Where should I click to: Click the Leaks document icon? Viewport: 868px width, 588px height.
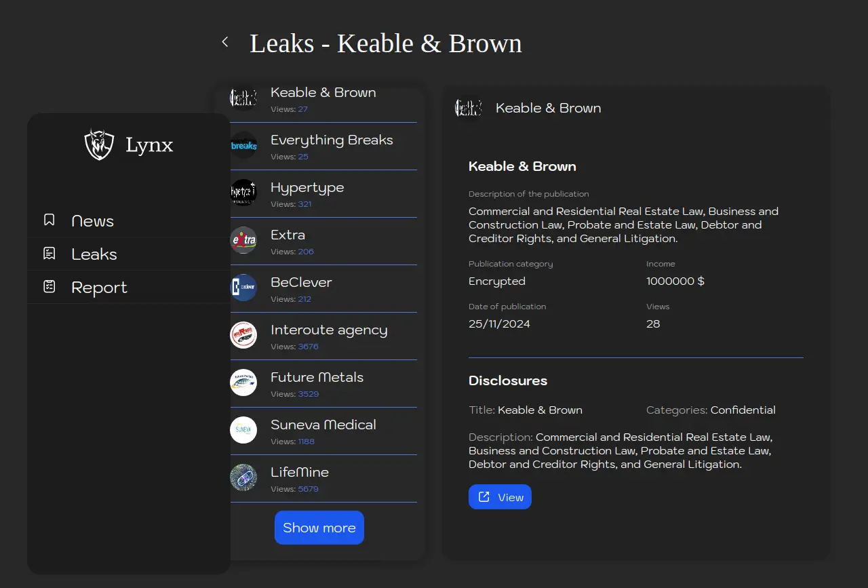click(50, 254)
